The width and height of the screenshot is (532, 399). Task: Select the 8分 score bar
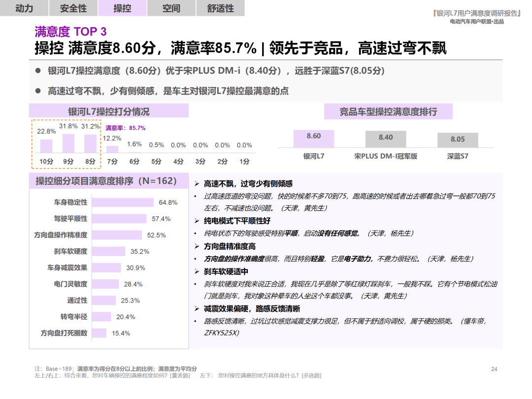click(x=90, y=143)
